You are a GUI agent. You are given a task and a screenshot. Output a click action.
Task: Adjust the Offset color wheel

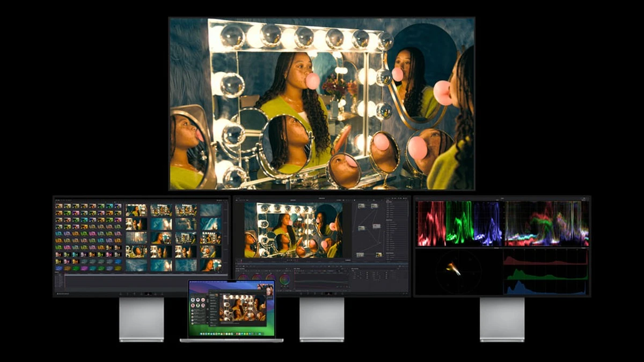pos(285,279)
